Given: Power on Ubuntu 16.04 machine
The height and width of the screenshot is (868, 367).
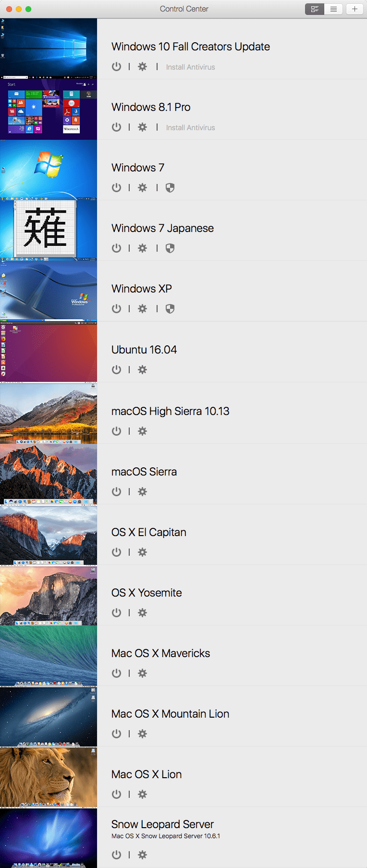Looking at the screenshot, I should [x=116, y=370].
